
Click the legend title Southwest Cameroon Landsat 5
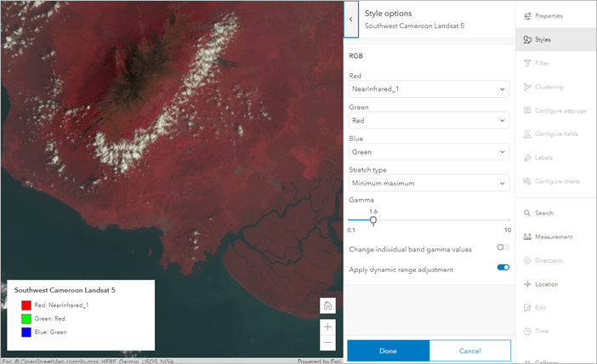pyautogui.click(x=65, y=290)
